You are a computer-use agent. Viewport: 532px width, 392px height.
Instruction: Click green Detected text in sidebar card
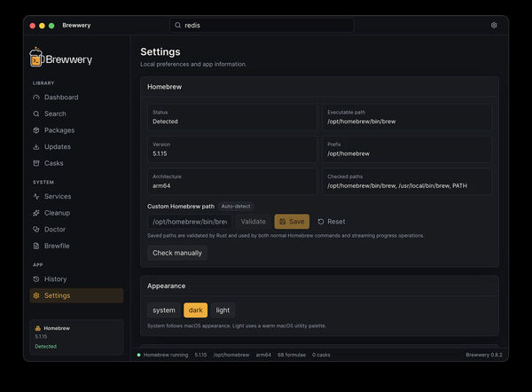tap(46, 347)
